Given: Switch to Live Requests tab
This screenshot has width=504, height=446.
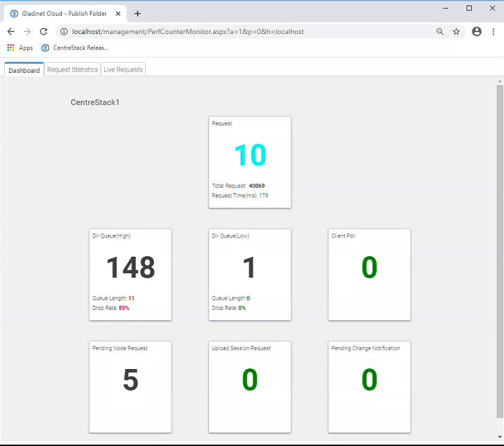Looking at the screenshot, I should pyautogui.click(x=123, y=69).
